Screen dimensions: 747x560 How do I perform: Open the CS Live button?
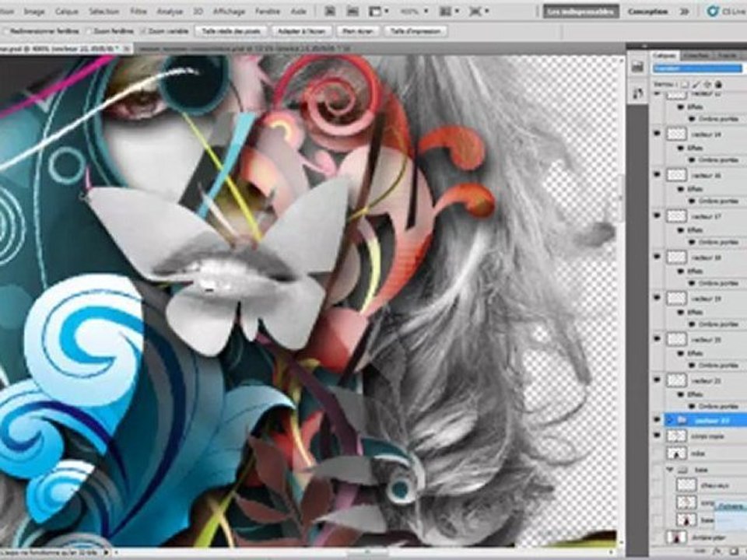pyautogui.click(x=727, y=12)
